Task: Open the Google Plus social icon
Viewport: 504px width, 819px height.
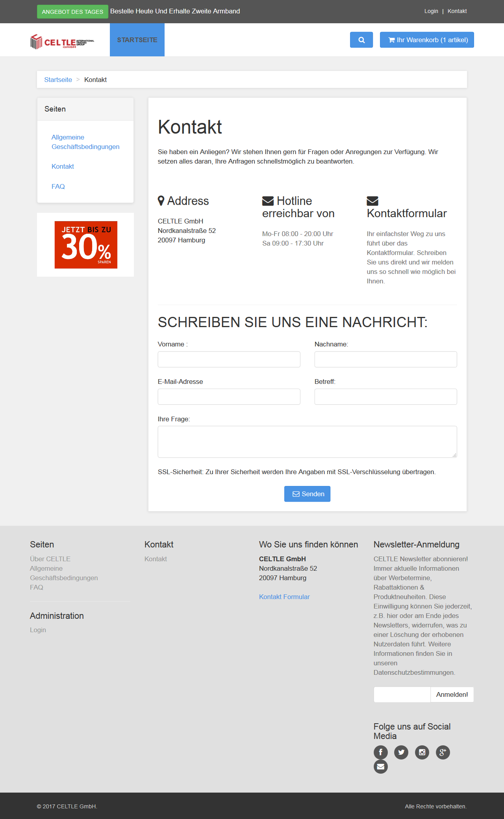Action: (443, 752)
